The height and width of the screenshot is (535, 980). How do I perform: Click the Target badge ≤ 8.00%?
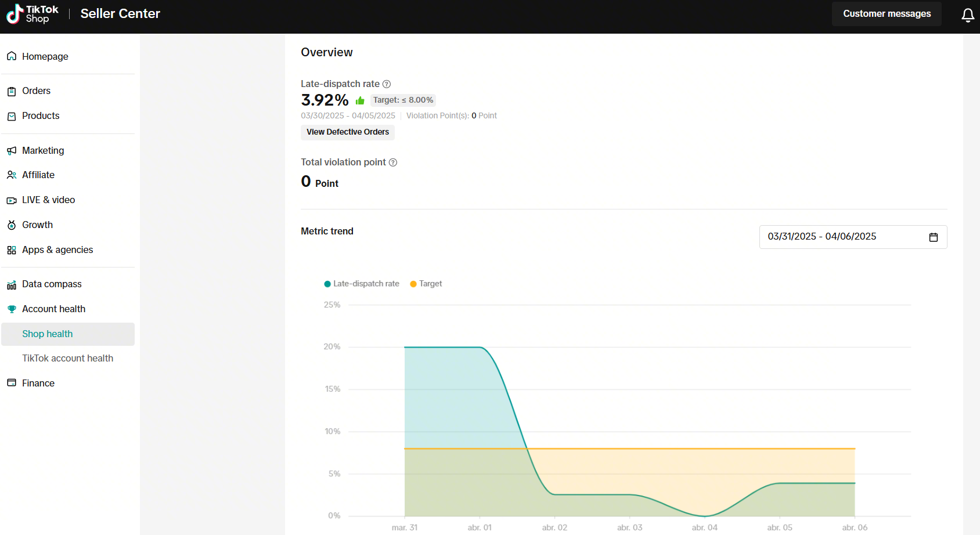(403, 100)
